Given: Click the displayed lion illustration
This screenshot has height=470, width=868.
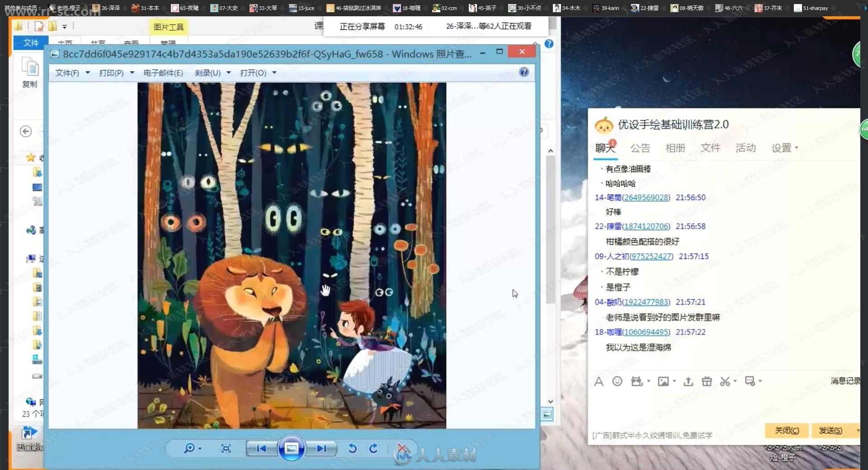Looking at the screenshot, I should coord(292,255).
